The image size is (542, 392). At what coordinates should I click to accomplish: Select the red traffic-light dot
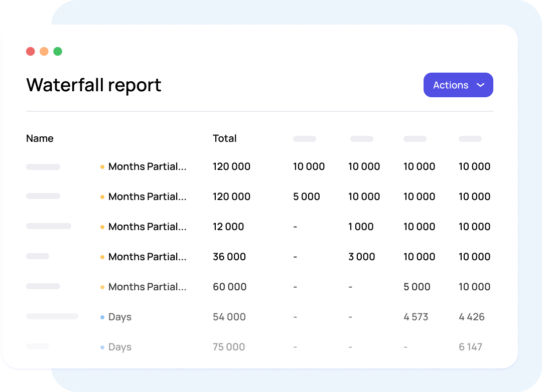point(30,51)
